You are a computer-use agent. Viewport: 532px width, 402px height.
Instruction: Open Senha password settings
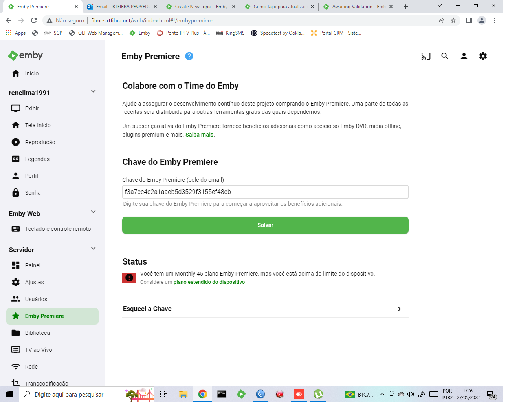coord(52,193)
